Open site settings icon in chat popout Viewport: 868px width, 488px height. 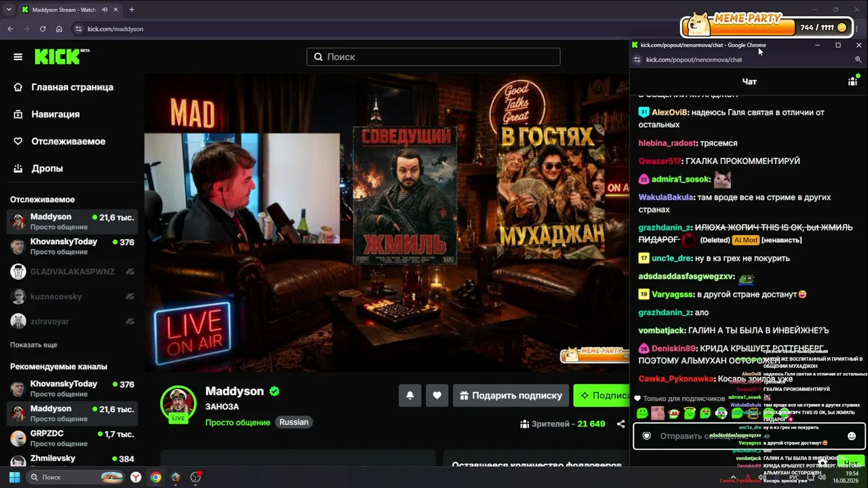coord(637,60)
